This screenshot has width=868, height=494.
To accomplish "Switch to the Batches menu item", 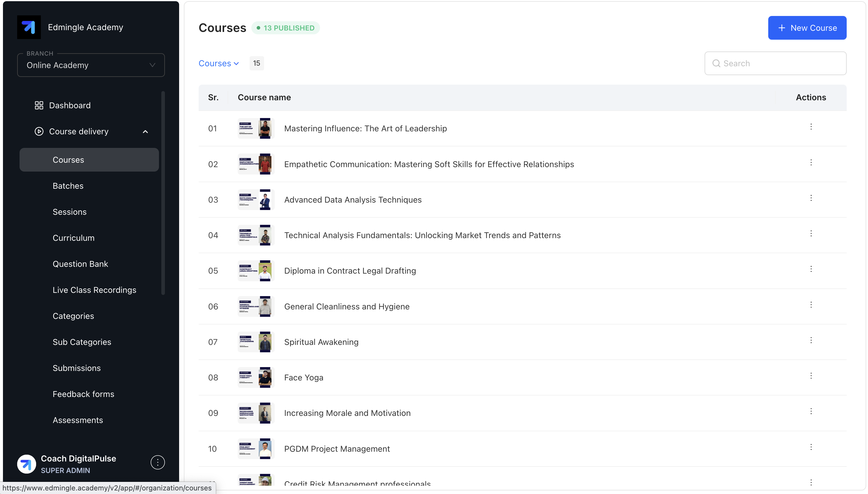I will [67, 185].
